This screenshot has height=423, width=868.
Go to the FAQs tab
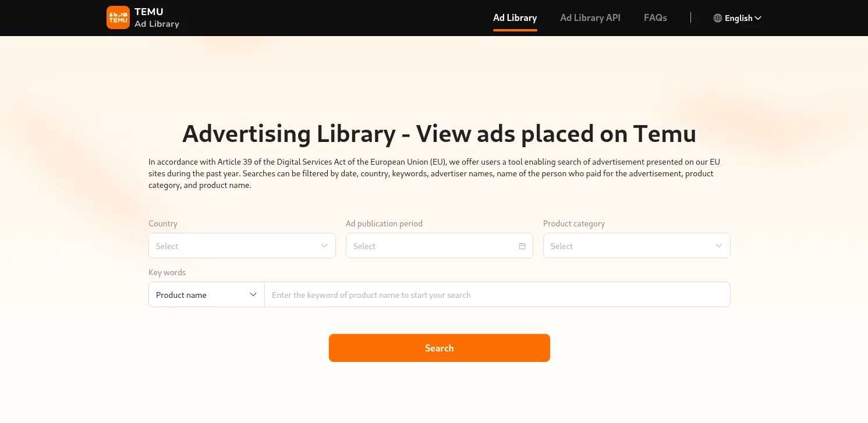click(656, 17)
